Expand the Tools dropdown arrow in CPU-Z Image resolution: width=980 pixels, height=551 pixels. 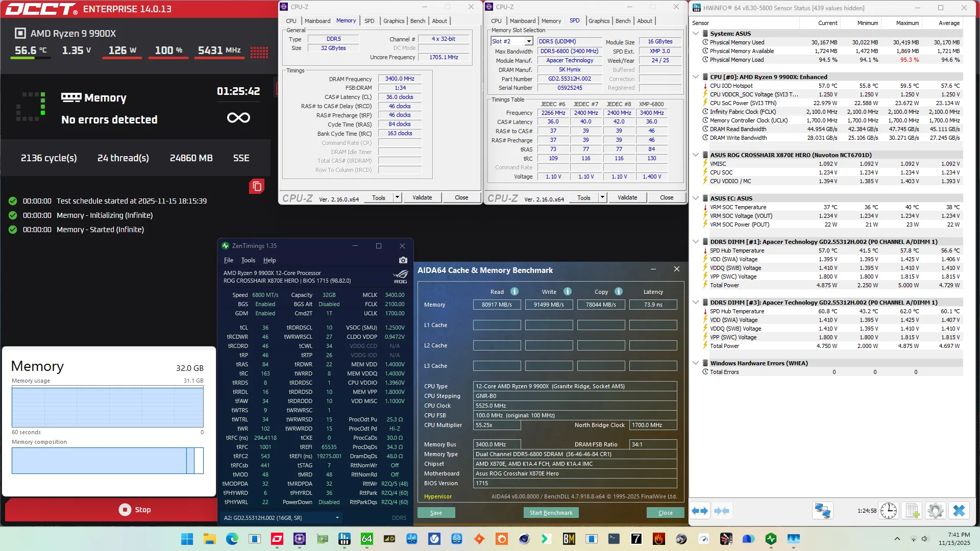(397, 197)
